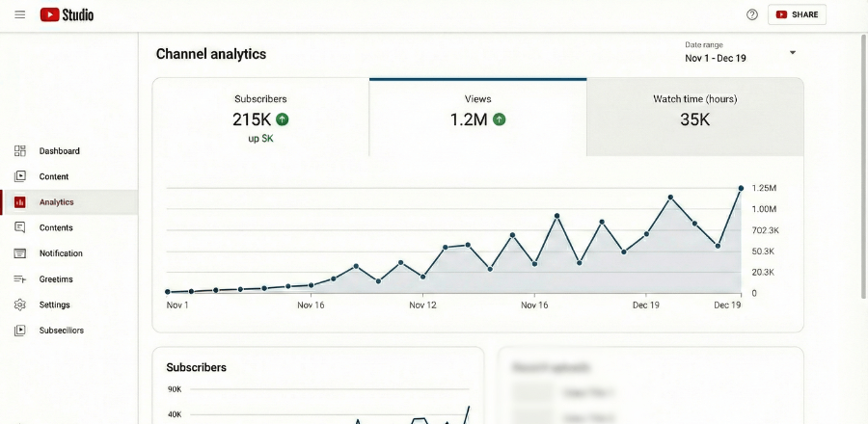Screen dimensions: 868x424
Task: Switch to the Subscribers tab
Action: pyautogui.click(x=260, y=117)
